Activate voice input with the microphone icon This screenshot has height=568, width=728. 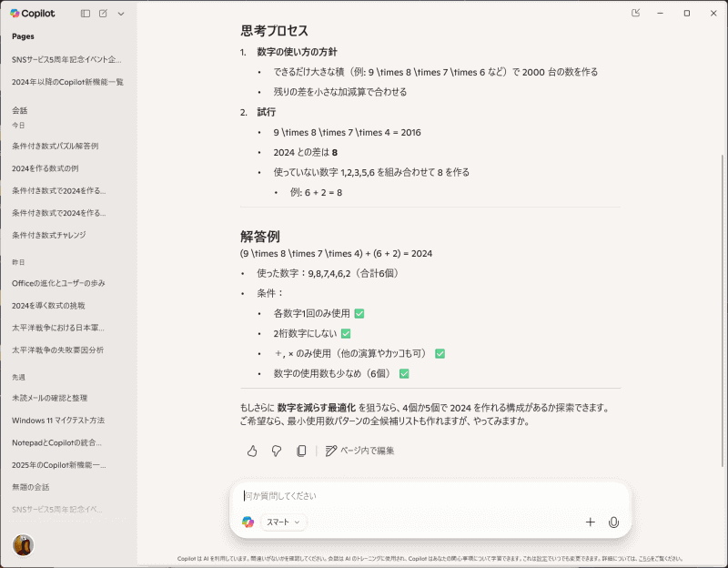pos(614,522)
